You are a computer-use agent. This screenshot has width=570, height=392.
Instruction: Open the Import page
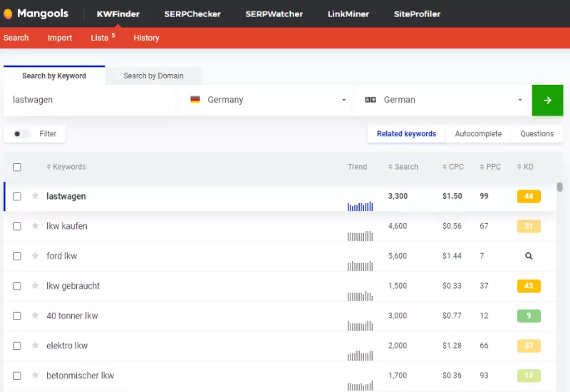(60, 38)
